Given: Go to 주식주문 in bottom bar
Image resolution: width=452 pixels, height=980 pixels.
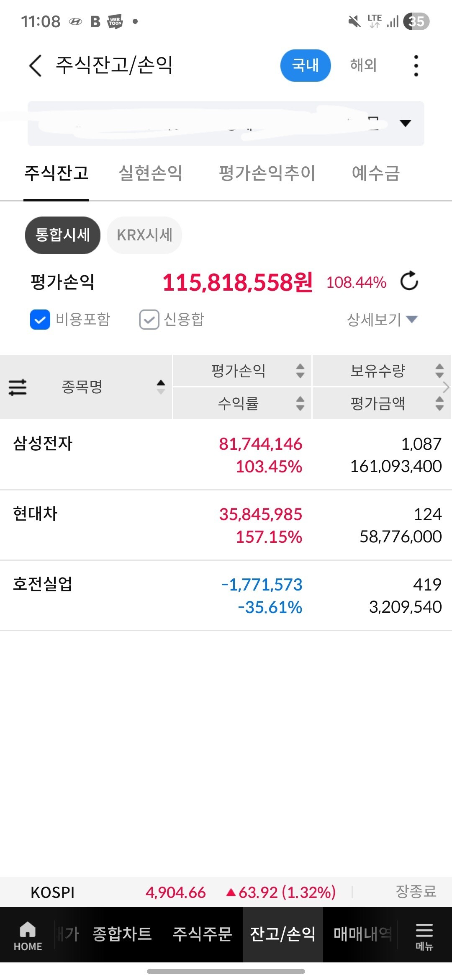Looking at the screenshot, I should point(202,934).
